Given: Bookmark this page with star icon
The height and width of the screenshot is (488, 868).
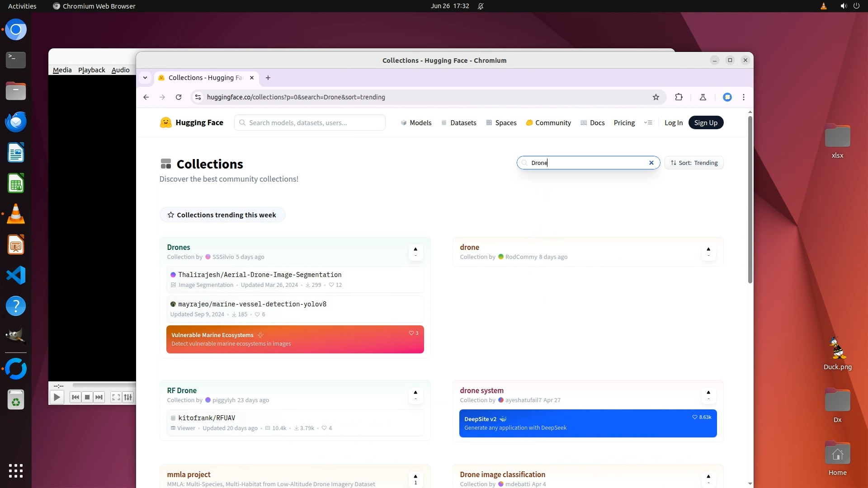Looking at the screenshot, I should pyautogui.click(x=656, y=97).
